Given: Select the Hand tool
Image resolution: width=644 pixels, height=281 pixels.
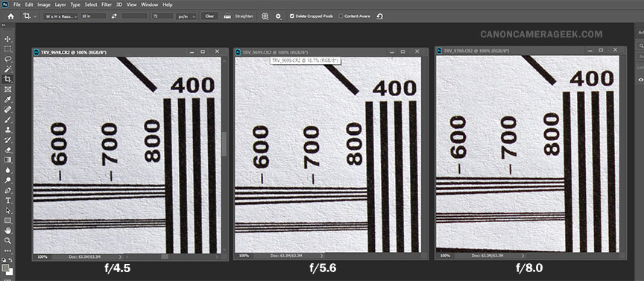Looking at the screenshot, I should coord(7,230).
